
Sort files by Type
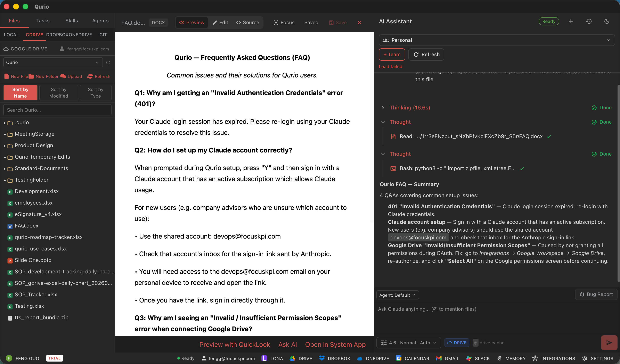coord(96,93)
